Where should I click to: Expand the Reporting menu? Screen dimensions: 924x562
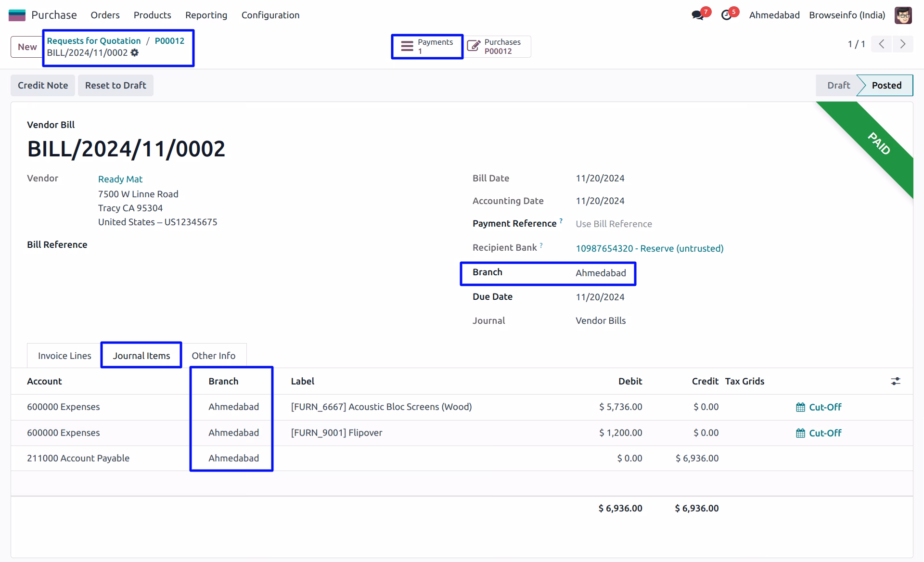point(206,15)
